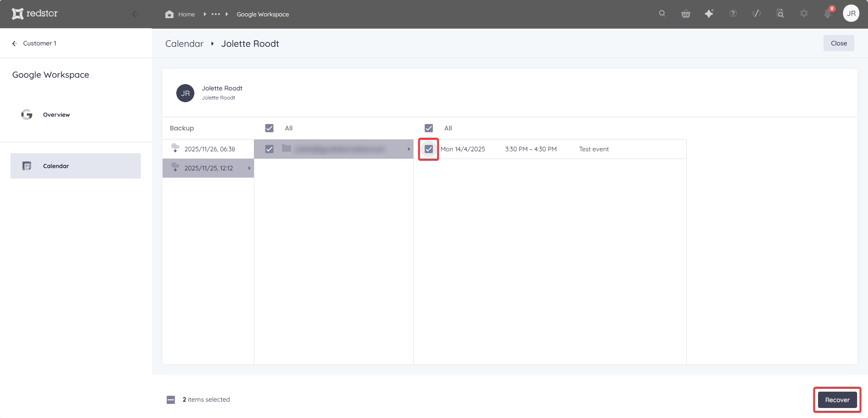The image size is (868, 418).
Task: Click the Redstor logo
Action: click(35, 14)
